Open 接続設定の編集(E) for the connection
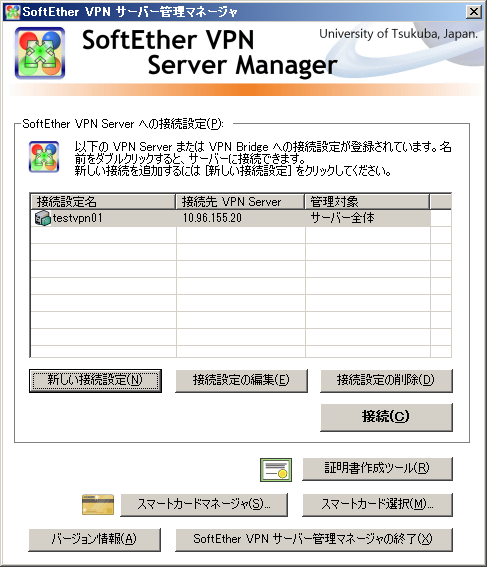The height and width of the screenshot is (567, 487). [242, 380]
